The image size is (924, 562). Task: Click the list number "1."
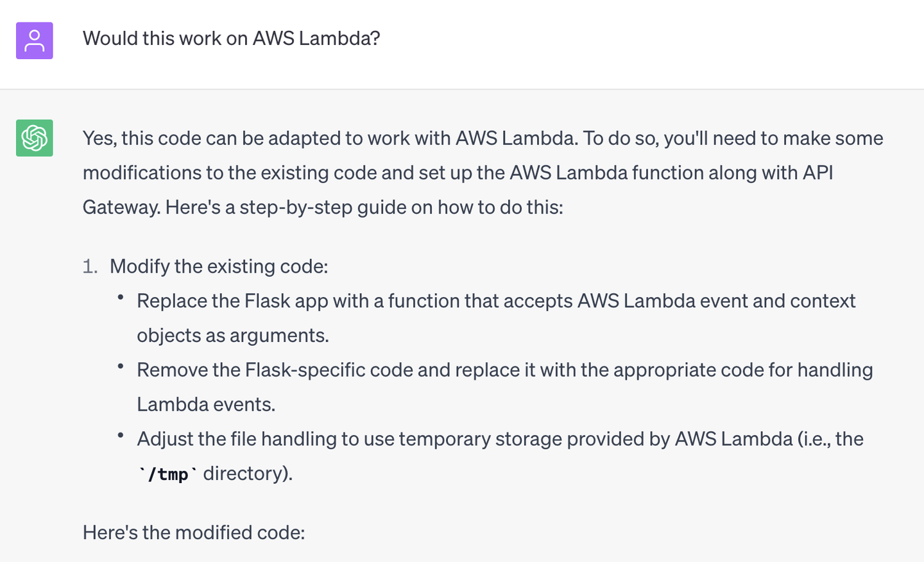(x=90, y=266)
